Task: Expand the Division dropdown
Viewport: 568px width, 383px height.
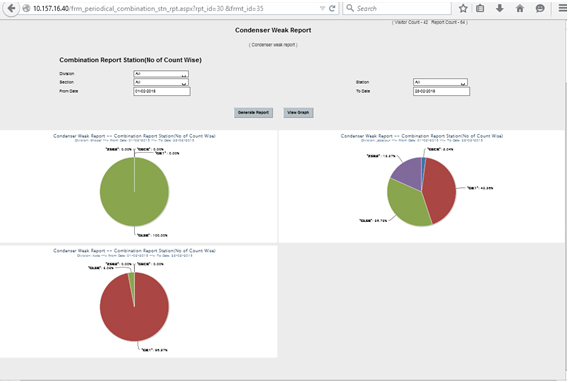Action: 161,74
